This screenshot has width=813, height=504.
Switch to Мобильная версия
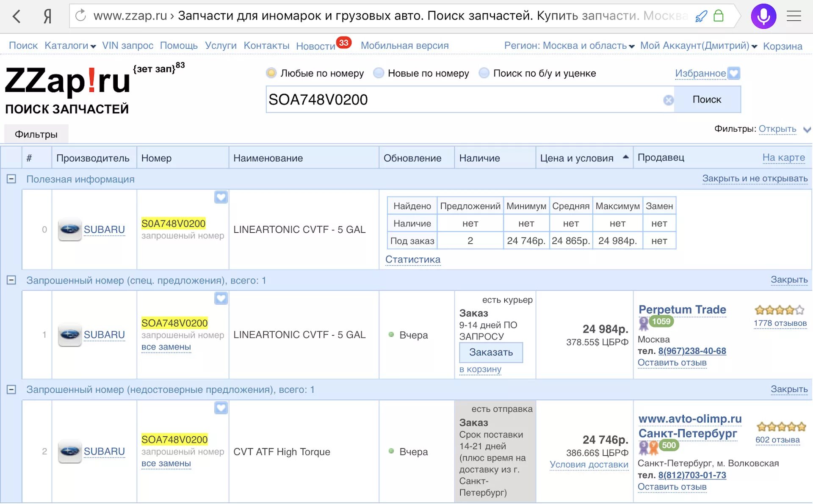[404, 46]
